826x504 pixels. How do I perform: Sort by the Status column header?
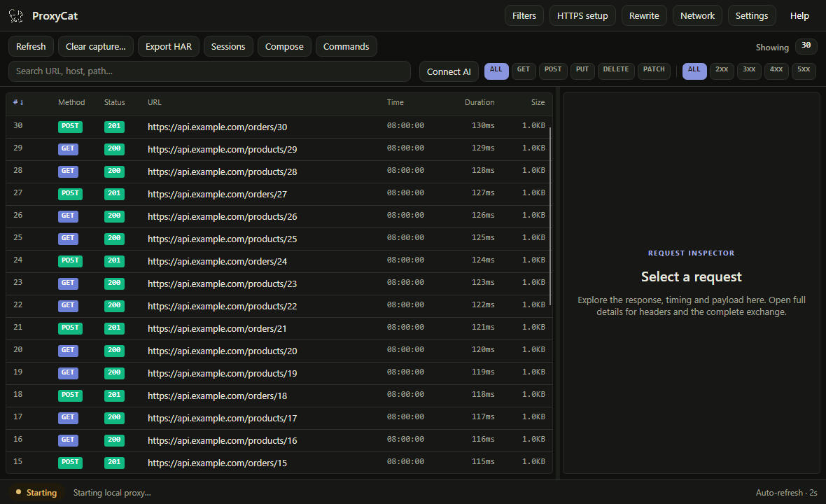coord(114,102)
